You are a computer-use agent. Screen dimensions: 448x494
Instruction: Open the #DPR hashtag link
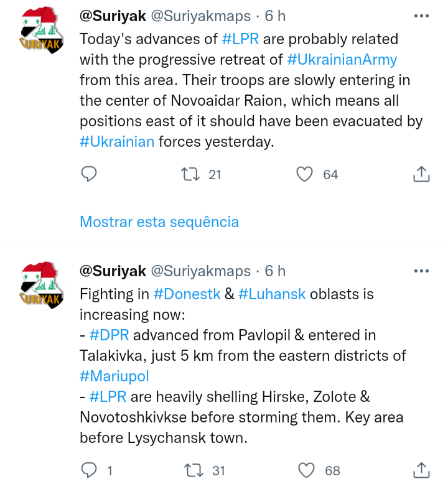109,335
